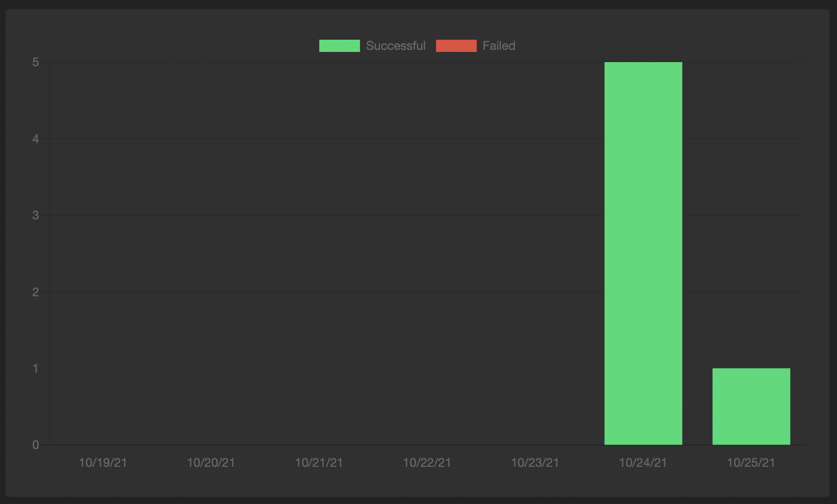Image resolution: width=837 pixels, height=504 pixels.
Task: Click the 10/21/21 date label
Action: click(319, 463)
